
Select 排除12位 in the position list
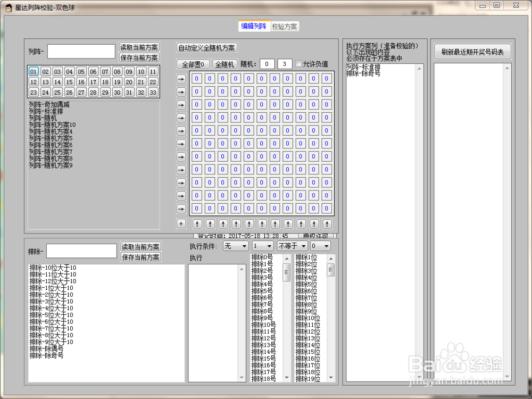pos(308,332)
